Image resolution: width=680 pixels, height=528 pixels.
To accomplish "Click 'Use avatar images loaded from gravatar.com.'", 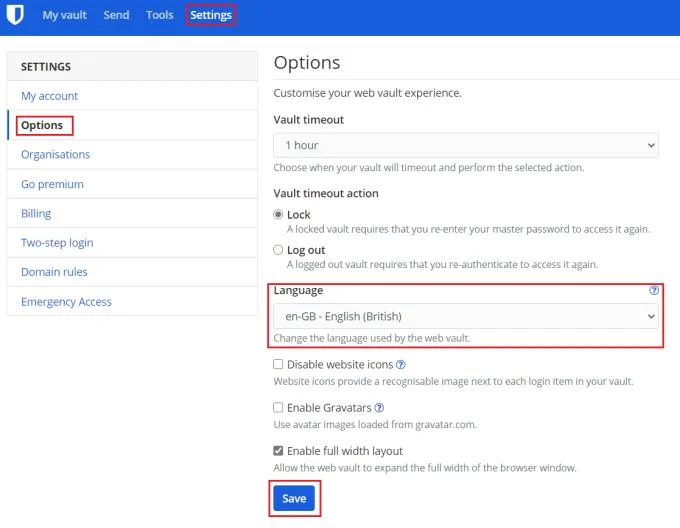I will (375, 425).
